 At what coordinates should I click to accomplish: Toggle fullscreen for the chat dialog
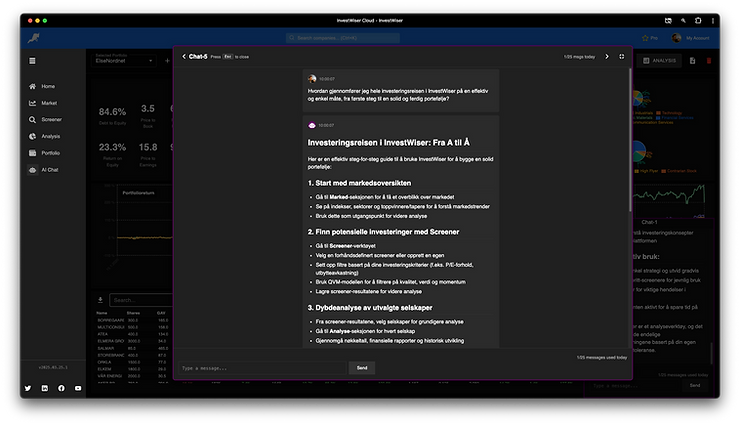tap(622, 57)
